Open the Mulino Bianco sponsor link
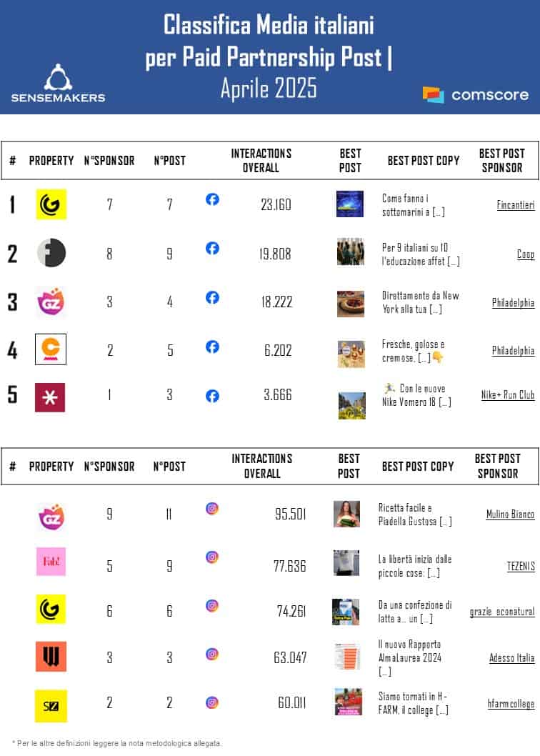This screenshot has height=756, width=540. click(509, 514)
